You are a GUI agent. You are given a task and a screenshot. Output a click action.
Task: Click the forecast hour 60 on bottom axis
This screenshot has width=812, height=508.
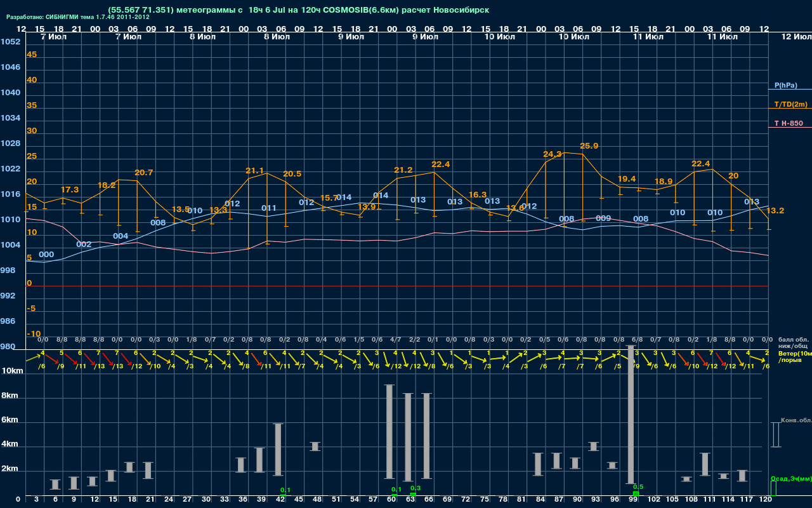pos(392,500)
